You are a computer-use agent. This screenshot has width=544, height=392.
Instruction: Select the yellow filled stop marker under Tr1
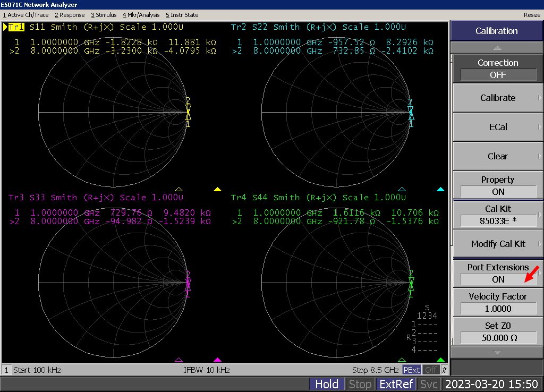[217, 189]
